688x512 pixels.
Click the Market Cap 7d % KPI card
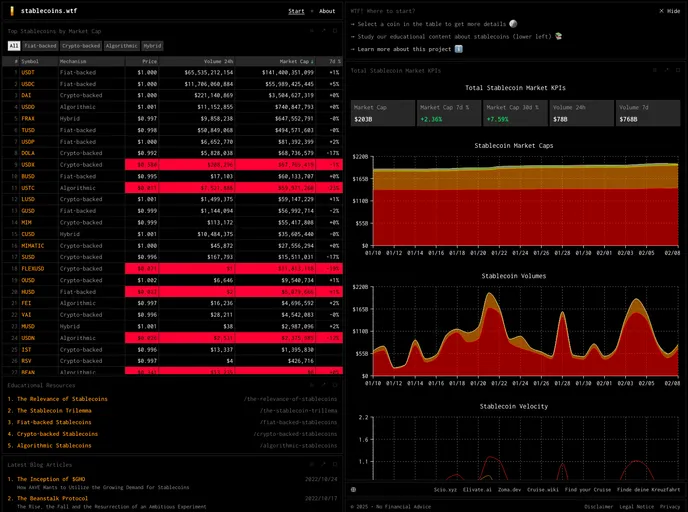pos(449,113)
